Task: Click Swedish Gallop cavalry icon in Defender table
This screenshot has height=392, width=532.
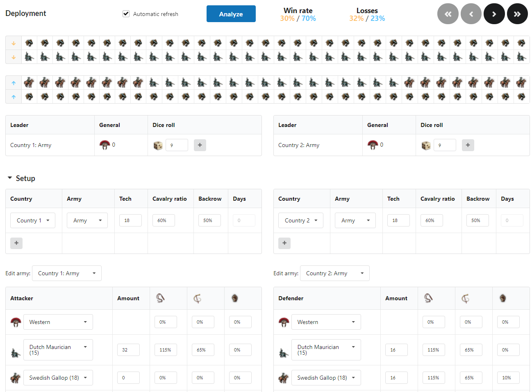Action: pyautogui.click(x=283, y=378)
